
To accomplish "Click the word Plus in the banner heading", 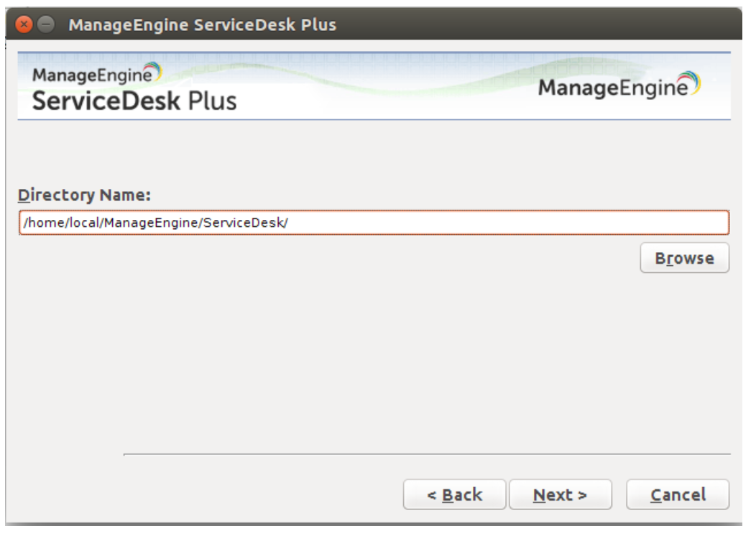I will click(x=212, y=100).
